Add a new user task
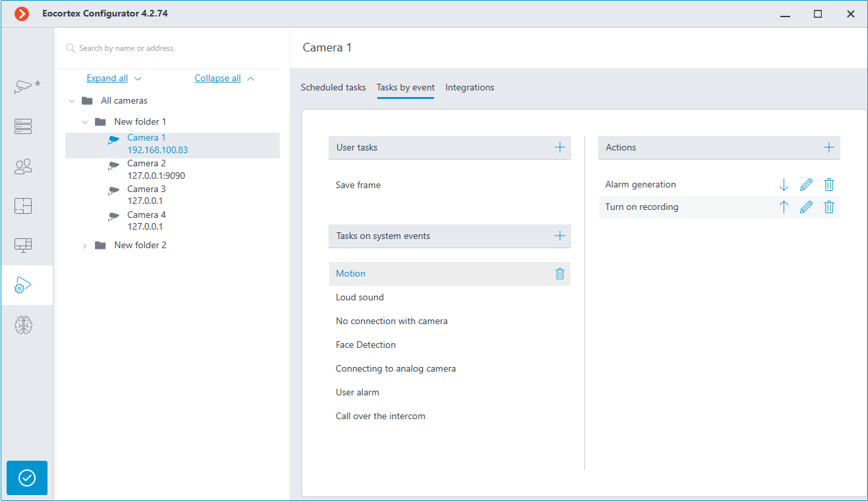Image resolution: width=868 pixels, height=501 pixels. coord(560,147)
